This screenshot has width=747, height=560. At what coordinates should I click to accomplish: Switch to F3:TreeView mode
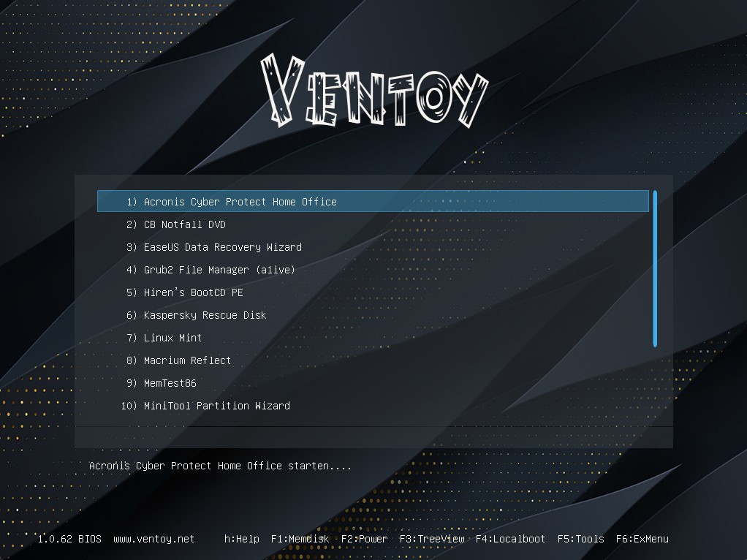[x=432, y=539]
